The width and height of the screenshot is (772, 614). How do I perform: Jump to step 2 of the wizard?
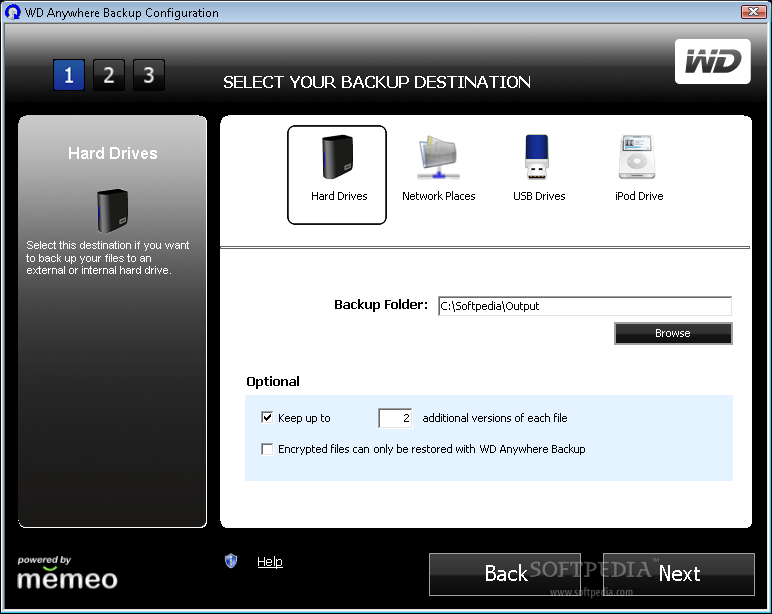coord(109,75)
